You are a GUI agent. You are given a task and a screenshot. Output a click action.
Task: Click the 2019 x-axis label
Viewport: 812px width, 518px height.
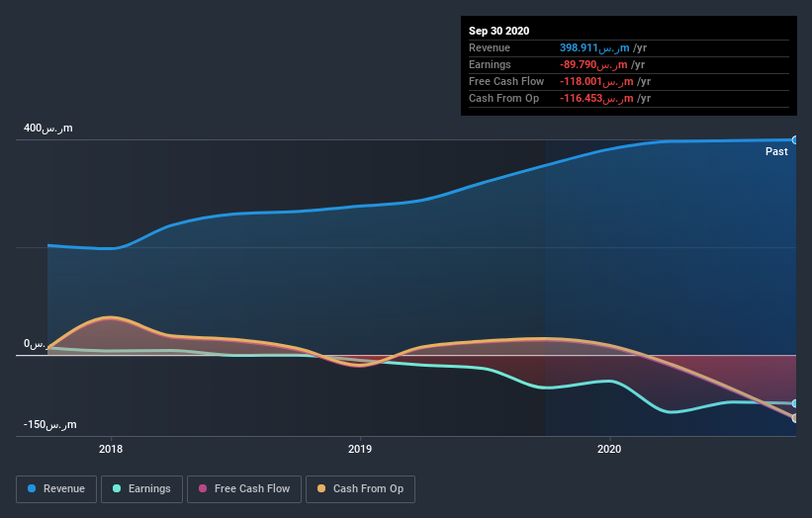tap(360, 449)
